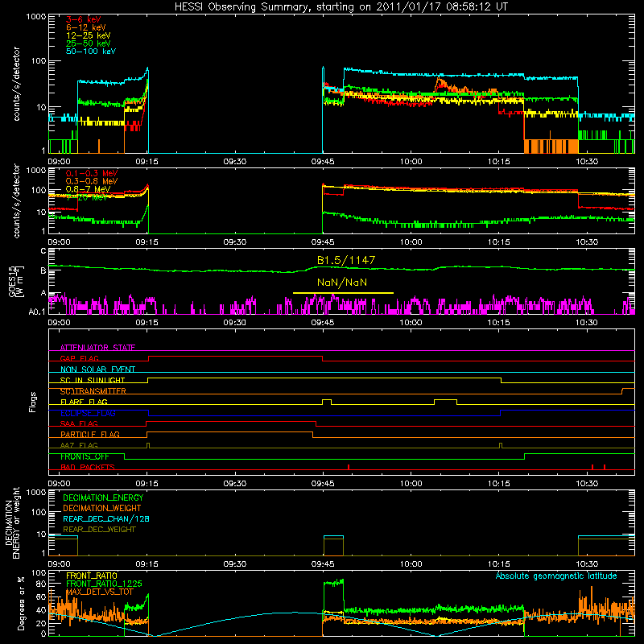Click the 0.1-0.3 MeV legend label
Viewport: 644px width, 644px height.
(92, 173)
